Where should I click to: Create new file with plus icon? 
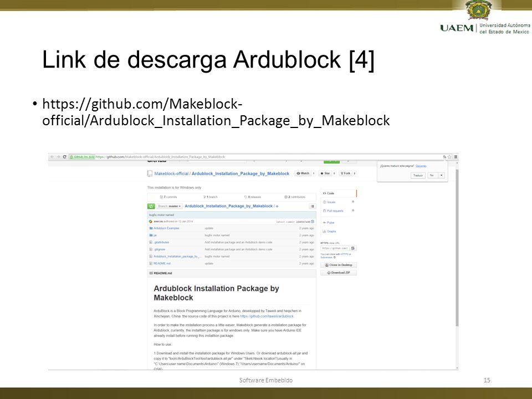(277, 206)
